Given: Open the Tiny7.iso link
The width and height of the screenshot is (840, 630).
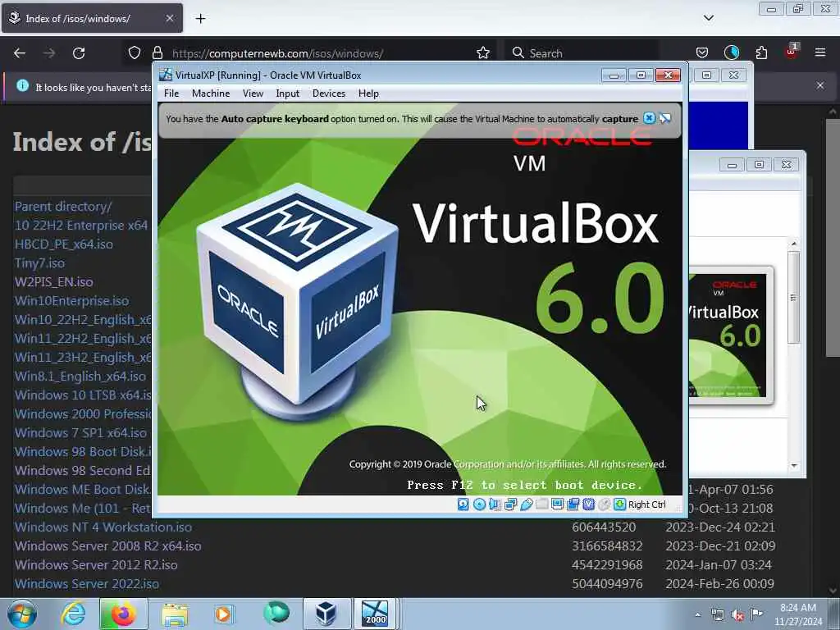Looking at the screenshot, I should 39,263.
